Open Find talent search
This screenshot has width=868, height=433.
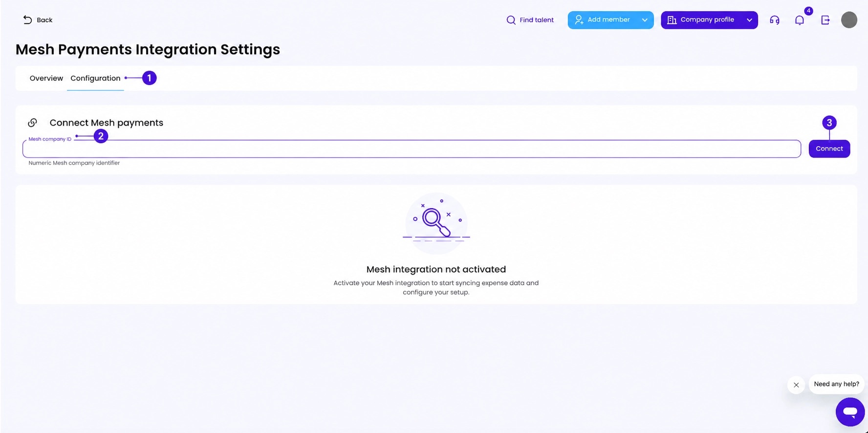530,20
